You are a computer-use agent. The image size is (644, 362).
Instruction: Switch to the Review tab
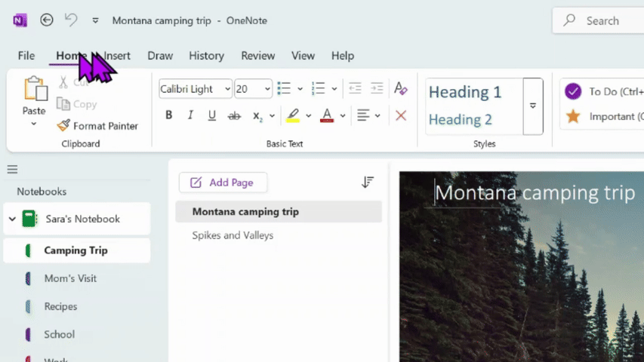click(258, 55)
